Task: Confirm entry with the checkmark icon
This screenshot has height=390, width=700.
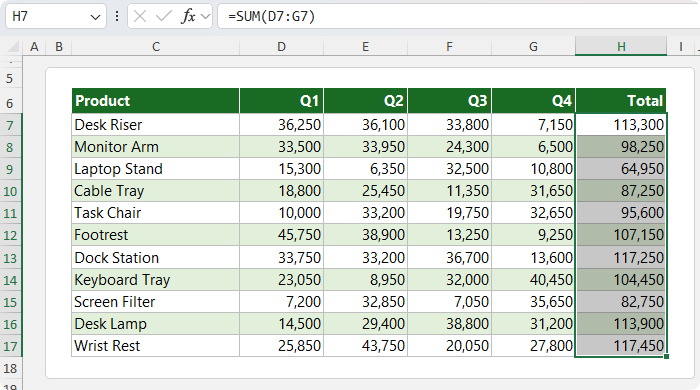Action: [163, 17]
